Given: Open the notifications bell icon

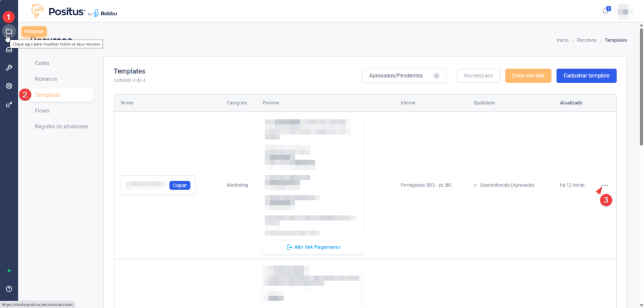Looking at the screenshot, I should [606, 11].
